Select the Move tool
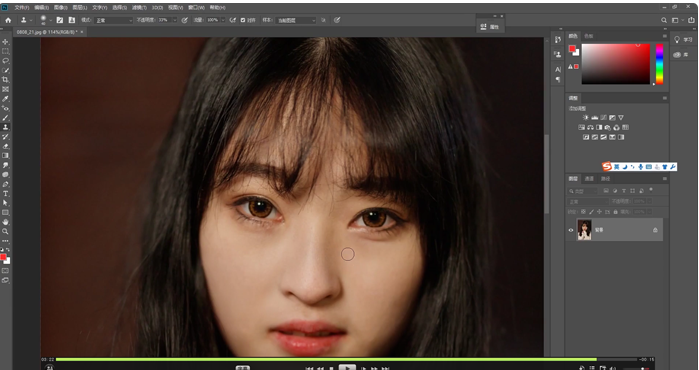Image resolution: width=699 pixels, height=370 pixels. point(6,41)
